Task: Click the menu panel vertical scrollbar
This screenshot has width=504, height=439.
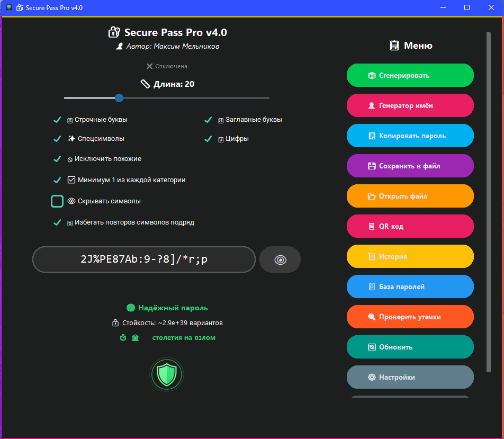Action: point(489,202)
